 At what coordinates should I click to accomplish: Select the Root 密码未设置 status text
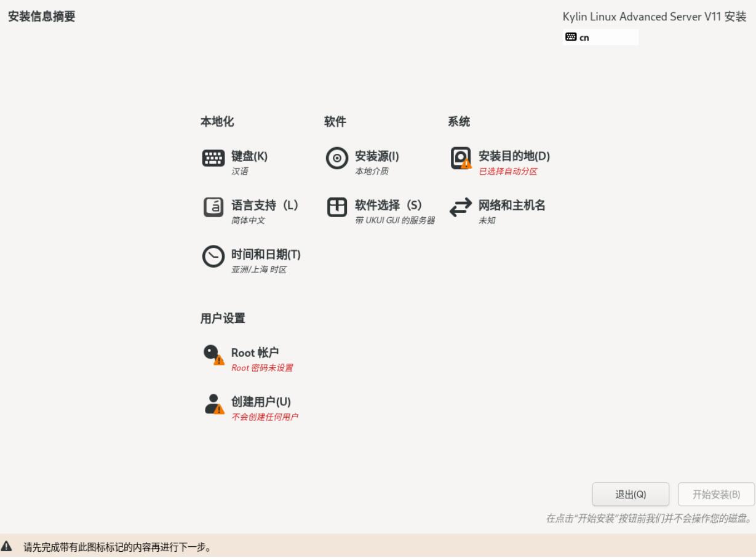[262, 368]
